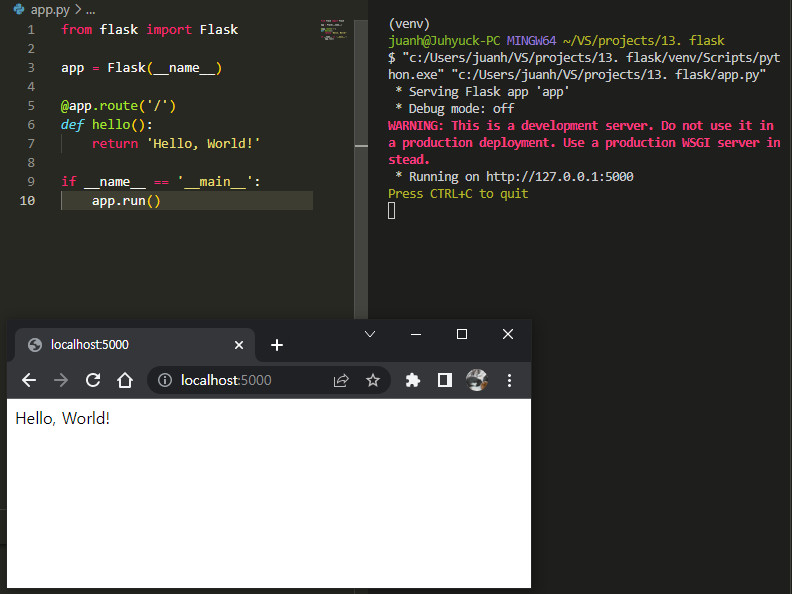
Task: Open the http://127.0.0.1:5000 terminal link
Action: [x=560, y=177]
